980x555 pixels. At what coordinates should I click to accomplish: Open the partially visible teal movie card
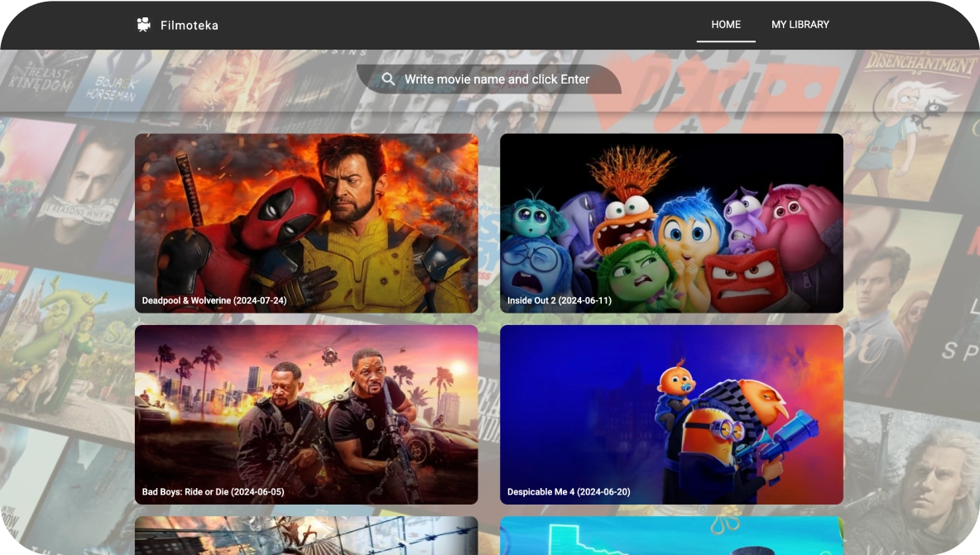tap(671, 536)
